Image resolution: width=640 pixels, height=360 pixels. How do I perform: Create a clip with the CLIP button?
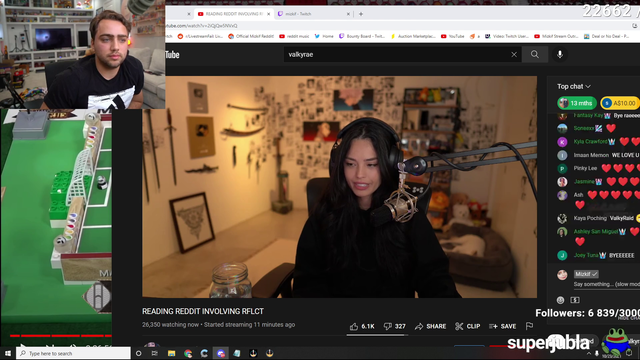467,326
